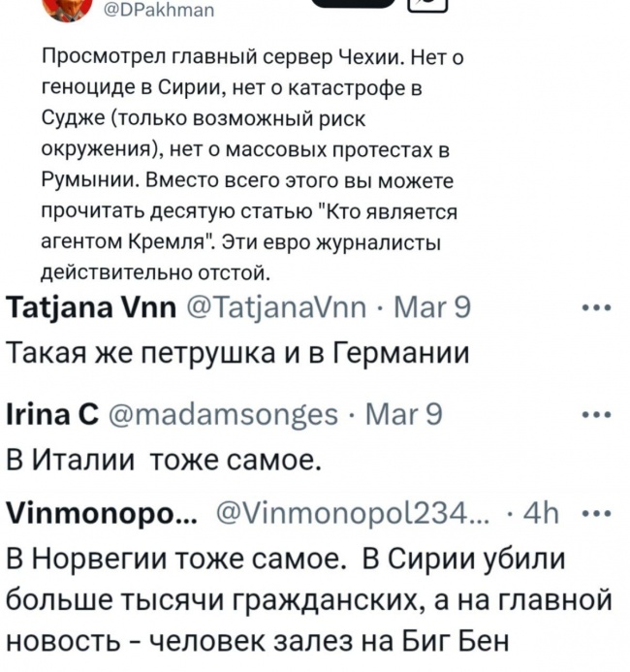This screenshot has height=672, width=630.
Task: Open the reply 'В Италии тоже самое.'
Action: (x=164, y=461)
